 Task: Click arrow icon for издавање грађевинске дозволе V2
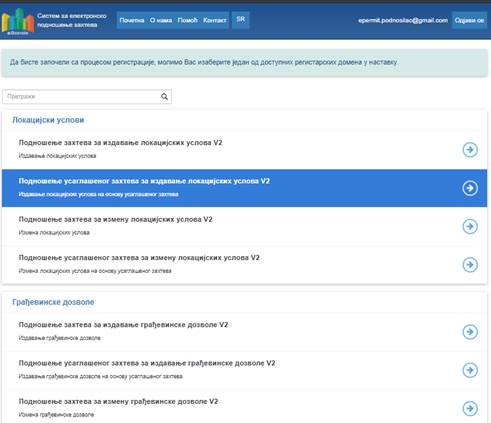(x=470, y=332)
